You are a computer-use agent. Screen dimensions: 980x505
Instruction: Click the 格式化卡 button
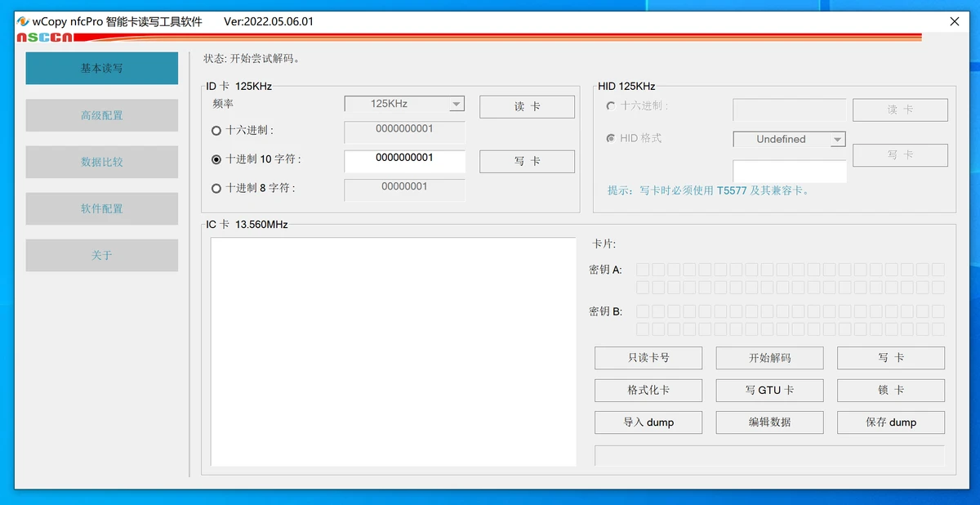point(648,390)
